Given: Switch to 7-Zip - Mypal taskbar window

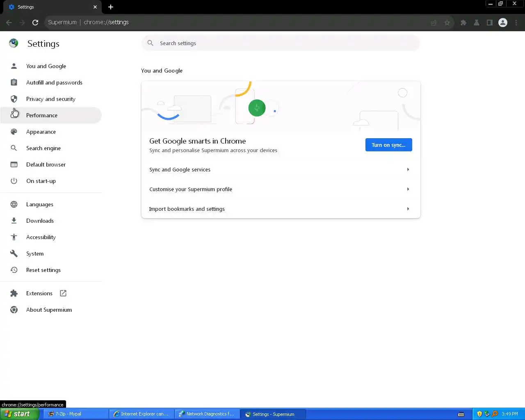Looking at the screenshot, I should (76, 414).
